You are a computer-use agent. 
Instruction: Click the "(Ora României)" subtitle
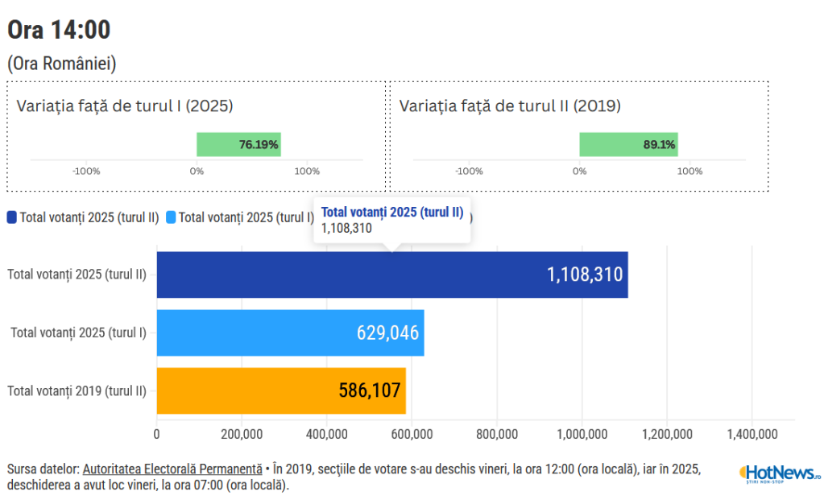pyautogui.click(x=62, y=64)
